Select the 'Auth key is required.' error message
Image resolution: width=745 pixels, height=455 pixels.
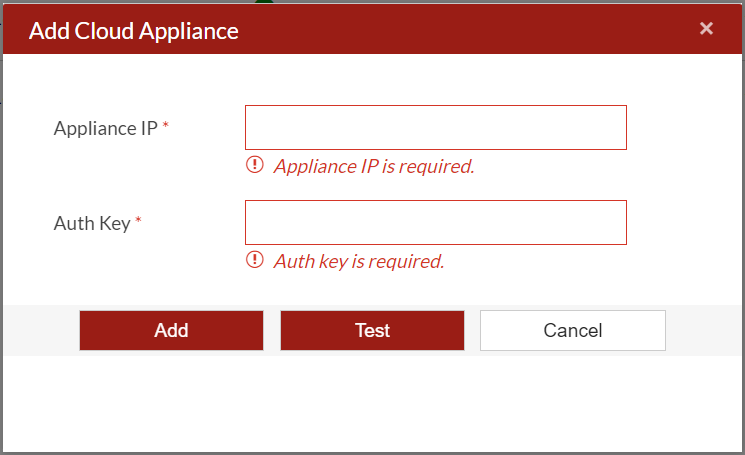359,261
